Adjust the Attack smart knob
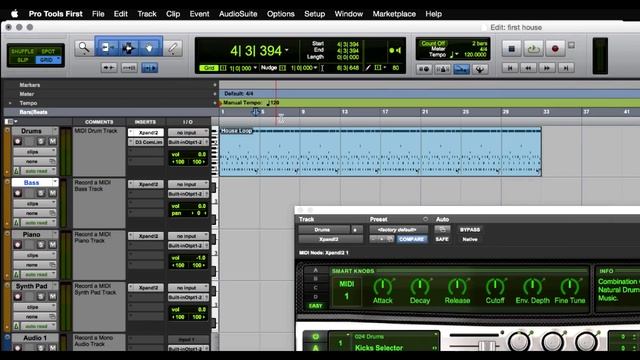 click(x=382, y=287)
